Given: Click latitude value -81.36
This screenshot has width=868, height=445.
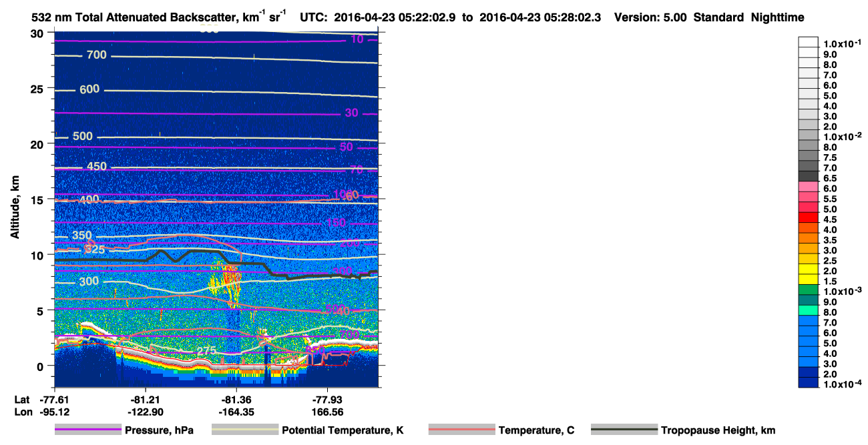Looking at the screenshot, I should pos(236,399).
